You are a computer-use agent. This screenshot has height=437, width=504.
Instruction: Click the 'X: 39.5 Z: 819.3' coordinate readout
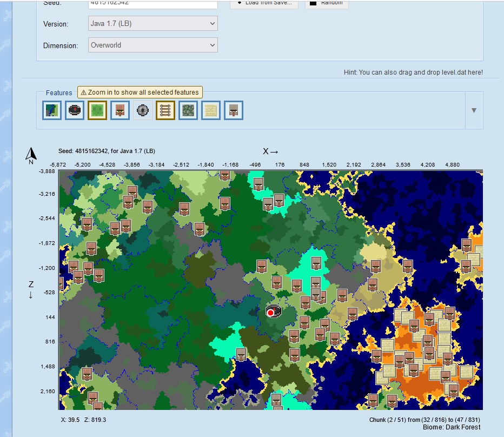click(84, 420)
